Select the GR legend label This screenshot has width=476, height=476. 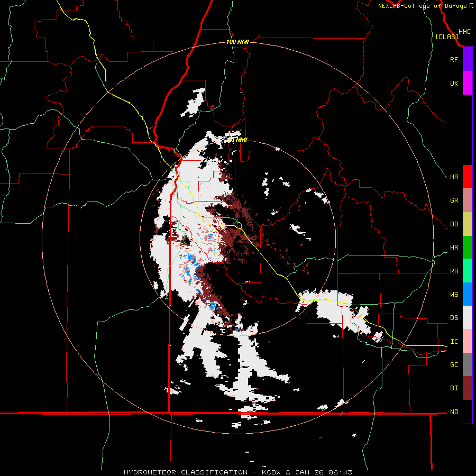454,200
